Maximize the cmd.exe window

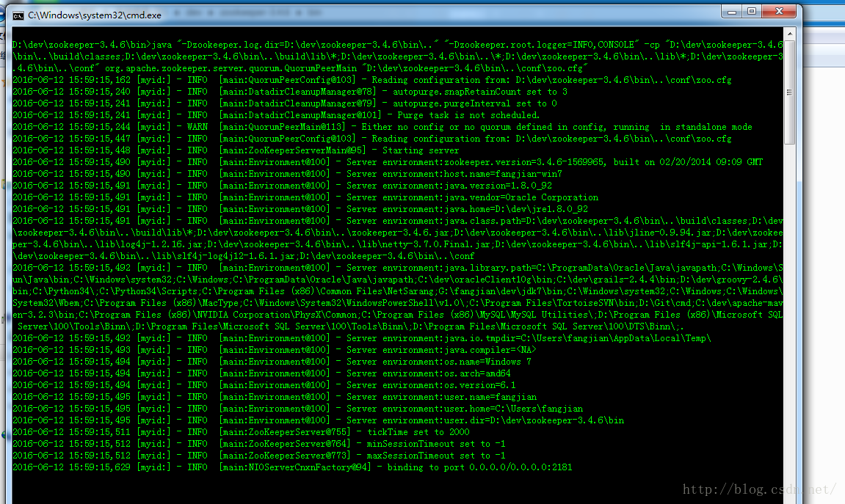pyautogui.click(x=752, y=11)
